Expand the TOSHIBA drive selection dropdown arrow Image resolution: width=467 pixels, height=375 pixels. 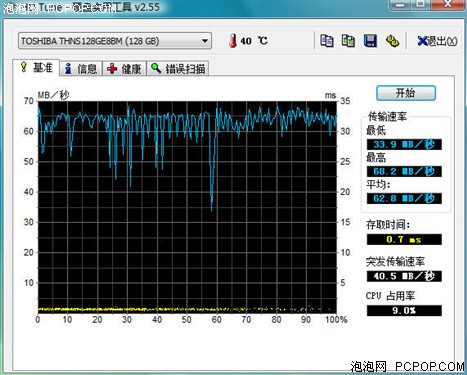pyautogui.click(x=205, y=41)
